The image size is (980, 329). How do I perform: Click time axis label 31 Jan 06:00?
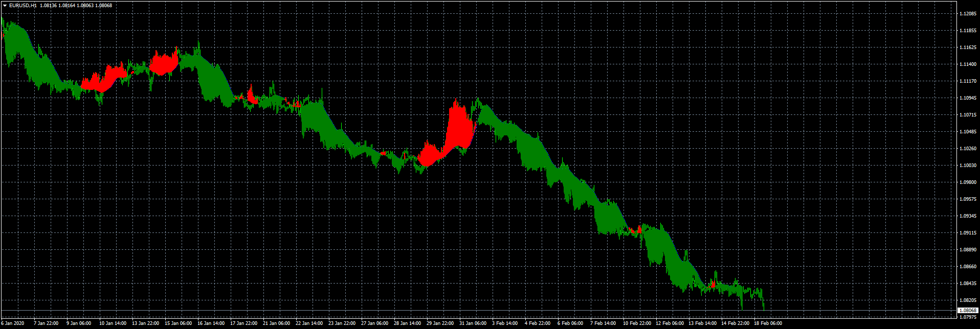(473, 323)
